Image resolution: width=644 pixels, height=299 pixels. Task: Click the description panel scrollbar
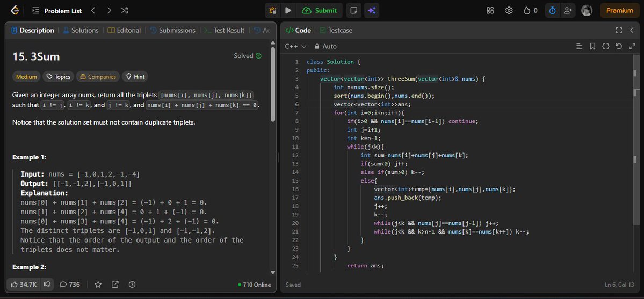273,84
